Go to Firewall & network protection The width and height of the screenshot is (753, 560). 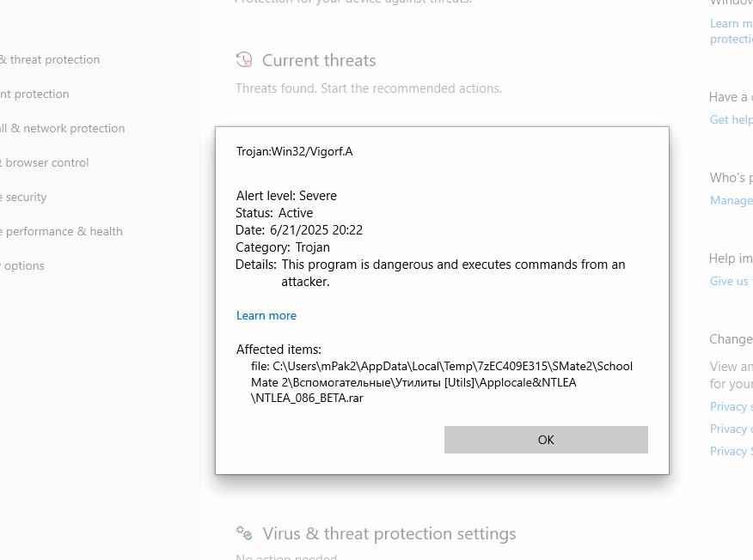tap(63, 128)
